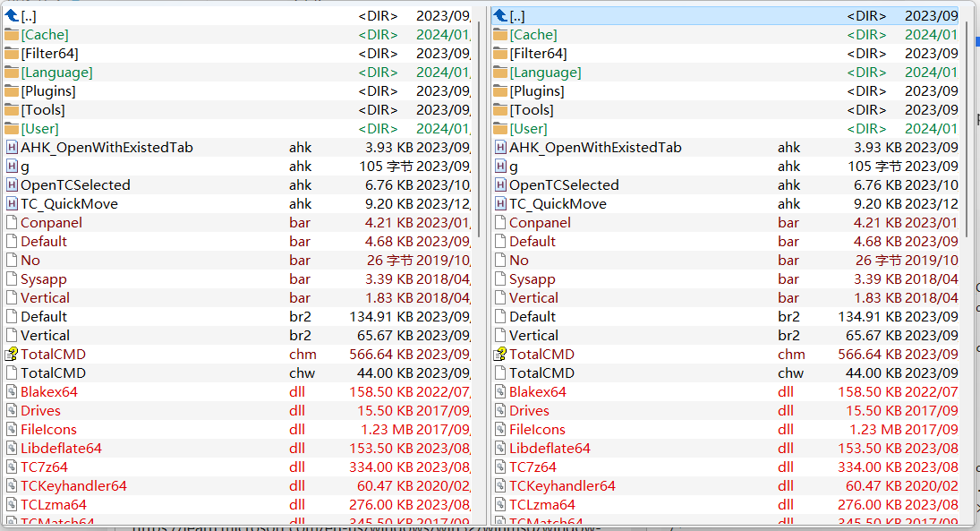Click the AHK_OpenWithExistedTab script icon in left pane
Image resolution: width=980 pixels, height=531 pixels.
coord(12,147)
